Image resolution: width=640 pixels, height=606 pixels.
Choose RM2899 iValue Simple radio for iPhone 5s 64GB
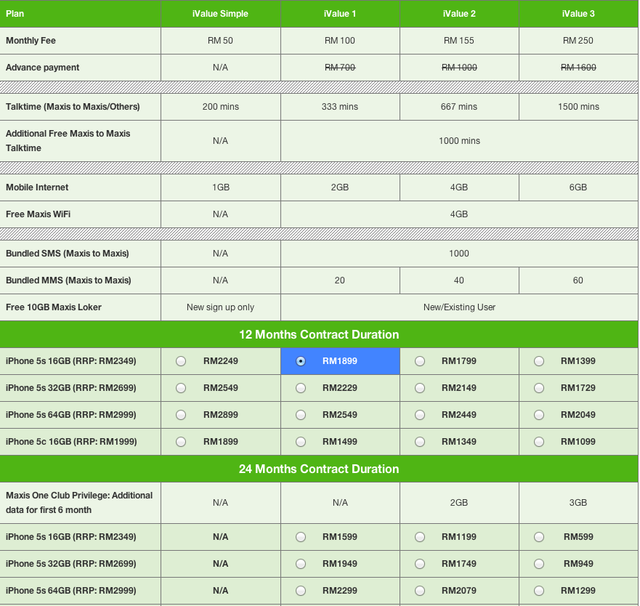point(181,415)
